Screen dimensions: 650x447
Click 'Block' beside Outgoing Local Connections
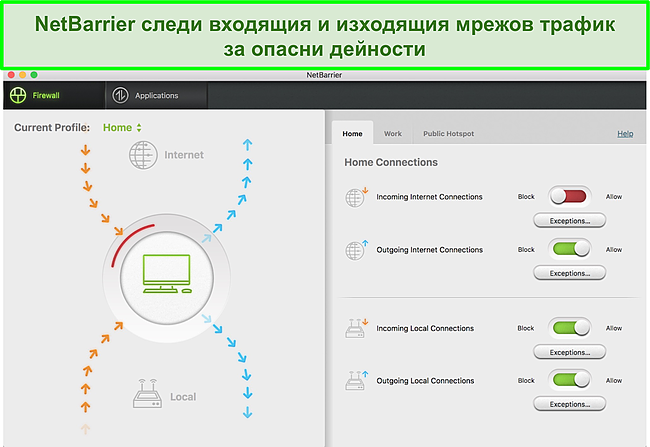[526, 380]
